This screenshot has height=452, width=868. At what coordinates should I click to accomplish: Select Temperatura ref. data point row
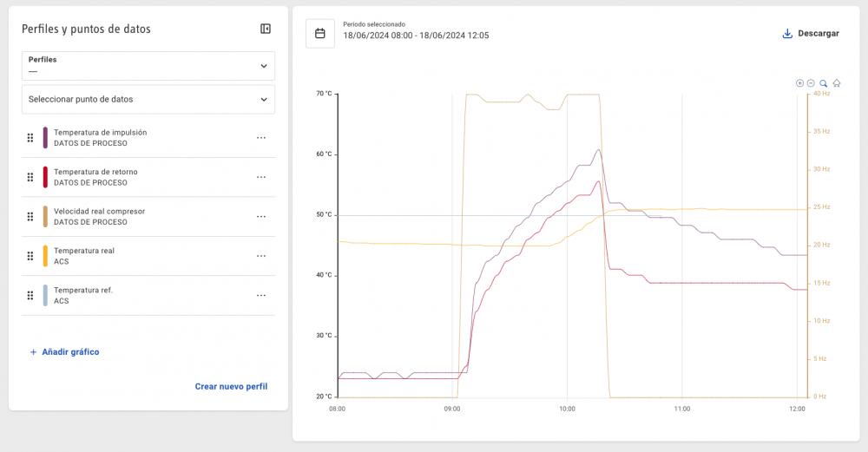pos(148,296)
